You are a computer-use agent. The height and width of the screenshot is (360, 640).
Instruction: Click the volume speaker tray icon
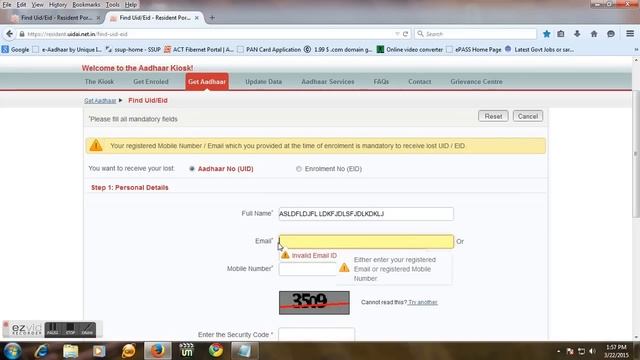pos(592,351)
